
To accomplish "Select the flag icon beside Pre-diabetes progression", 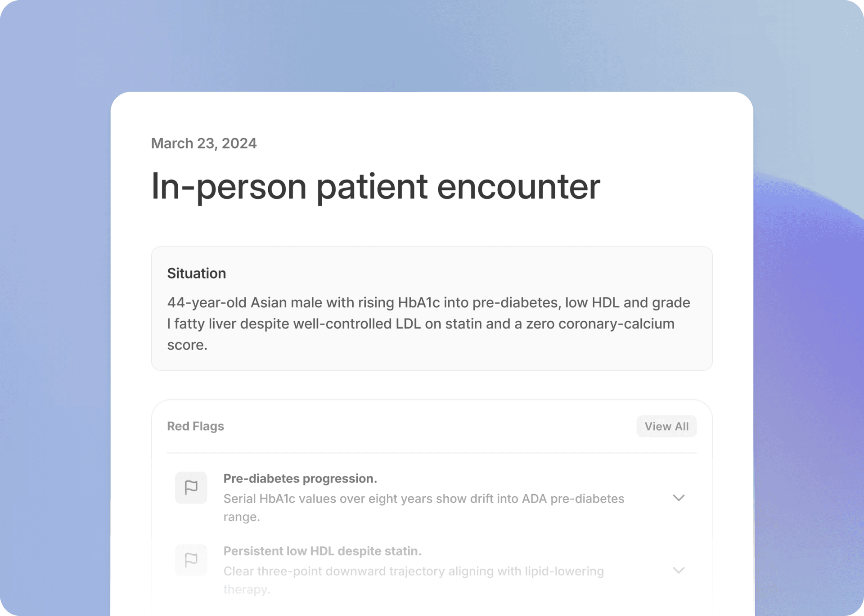I will [x=191, y=487].
